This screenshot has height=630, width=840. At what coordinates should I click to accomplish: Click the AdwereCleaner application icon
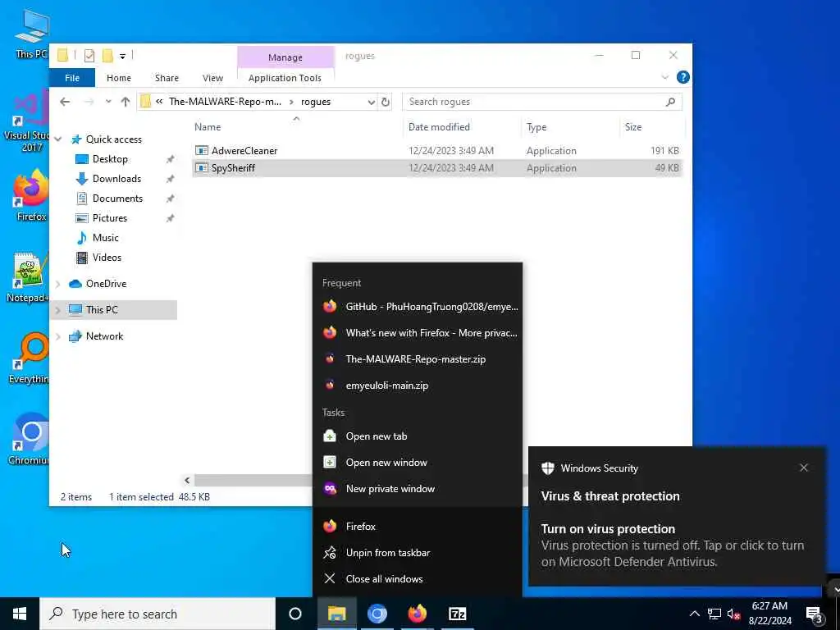[202, 151]
